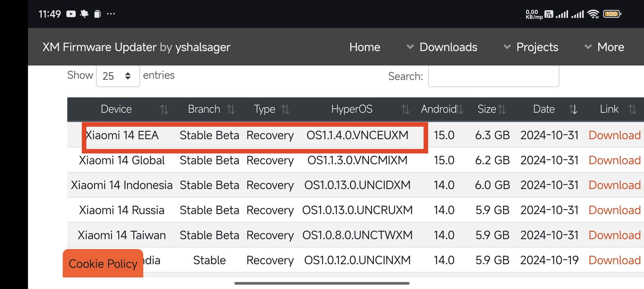Download Xiaomi 14 EEA firmware
The width and height of the screenshot is (644, 289).
615,135
